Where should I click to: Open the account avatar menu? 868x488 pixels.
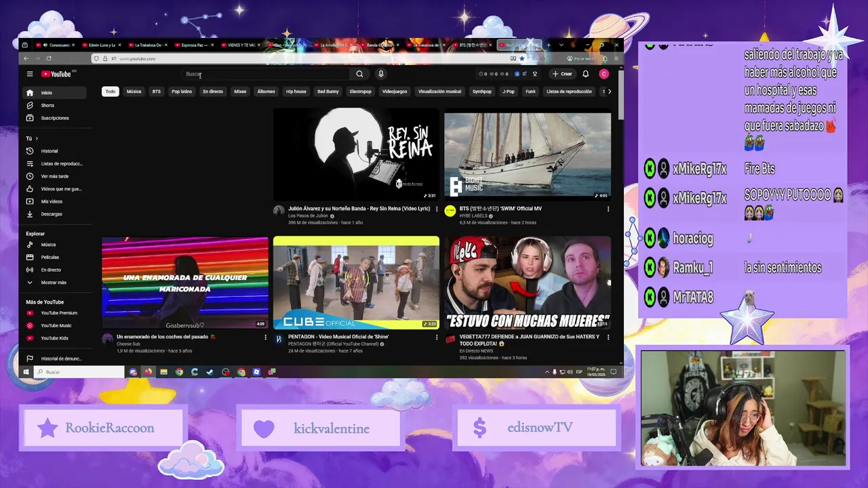(x=604, y=74)
